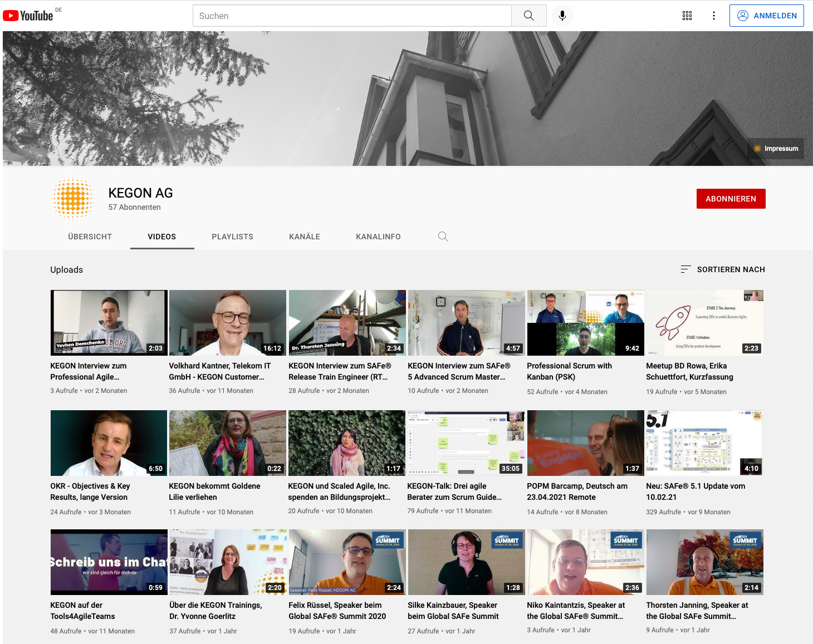This screenshot has width=813, height=644.
Task: Open the 9:42 Professional Scrum Kanban thumbnail
Action: coord(585,323)
